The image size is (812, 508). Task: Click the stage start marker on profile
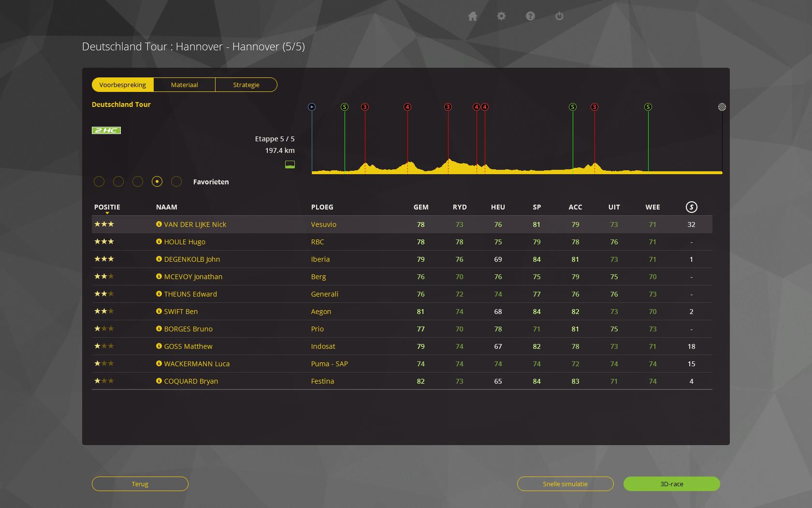coord(312,107)
